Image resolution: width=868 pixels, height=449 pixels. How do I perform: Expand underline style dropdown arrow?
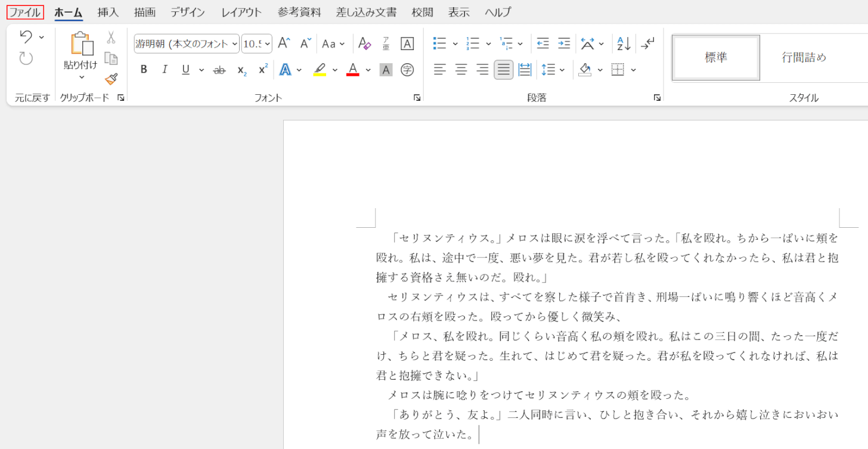(x=201, y=70)
